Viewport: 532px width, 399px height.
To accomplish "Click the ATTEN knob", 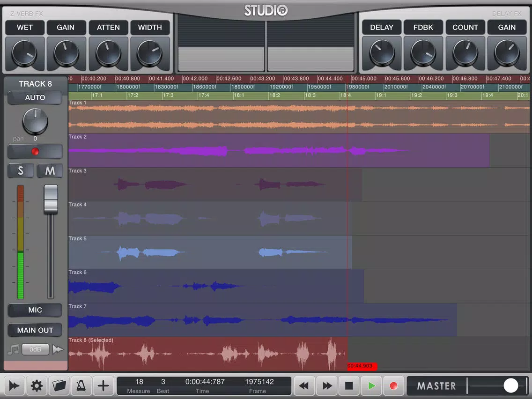I will pos(108,53).
